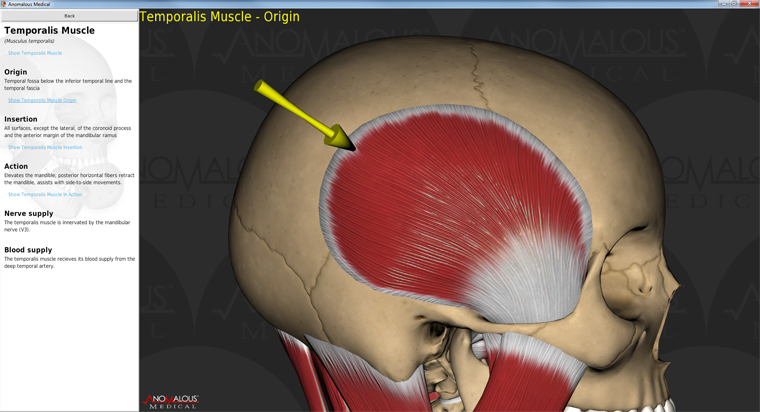This screenshot has width=760, height=412.
Task: Click the Origin heading in the side panel
Action: pyautogui.click(x=16, y=72)
